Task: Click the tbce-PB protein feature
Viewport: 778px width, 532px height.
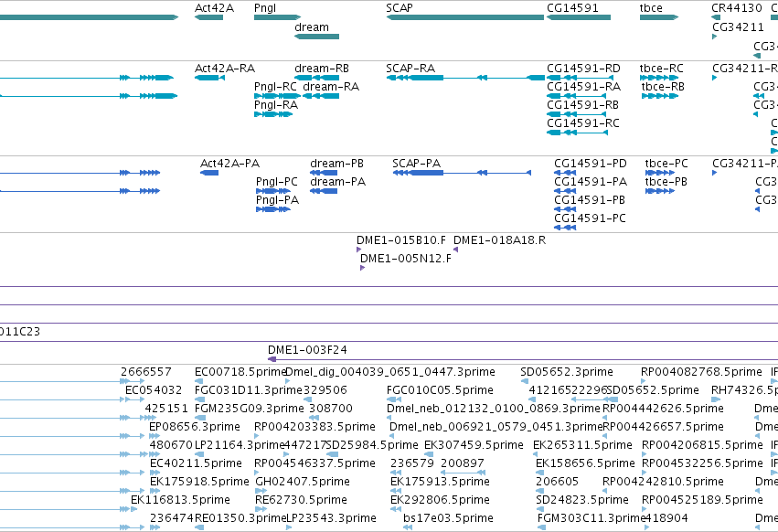Action: click(x=660, y=191)
